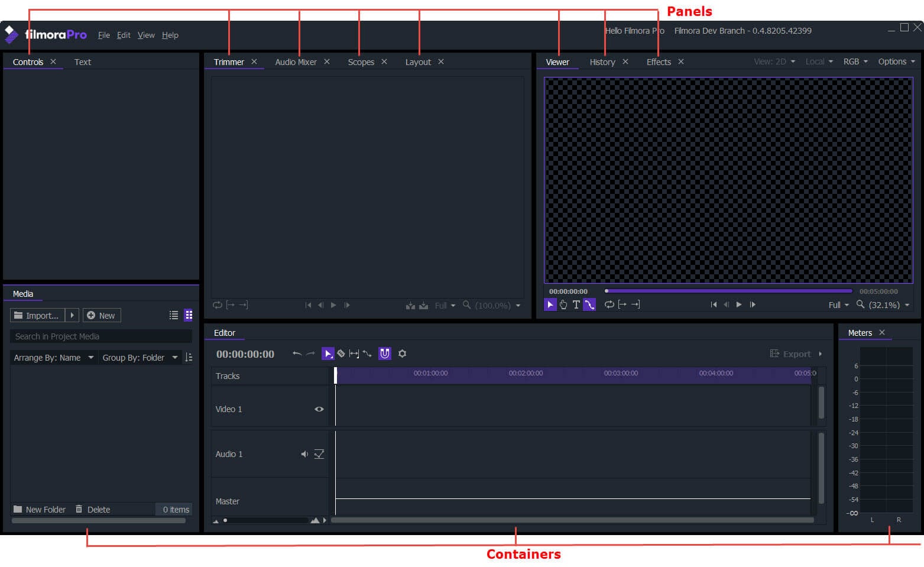Viewport: 924px width, 567px height.
Task: Click the timeline zoom slider
Action: point(266,520)
